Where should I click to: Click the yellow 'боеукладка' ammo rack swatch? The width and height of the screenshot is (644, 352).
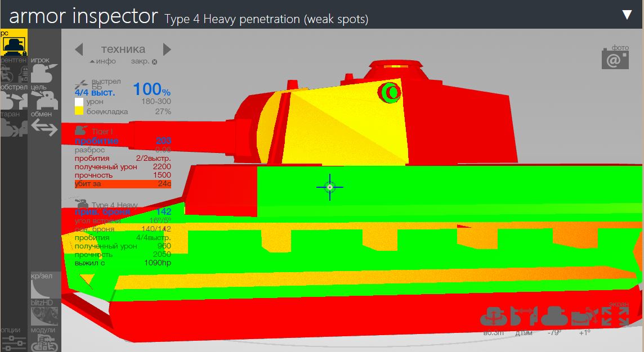pyautogui.click(x=79, y=111)
